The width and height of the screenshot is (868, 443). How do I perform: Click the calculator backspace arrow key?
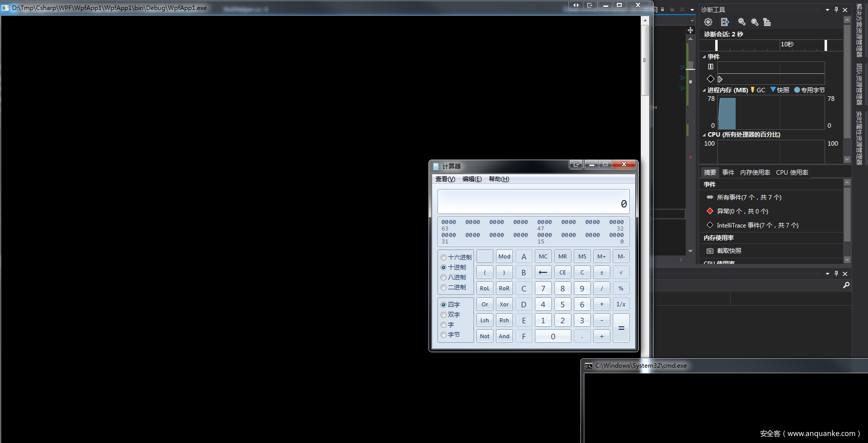point(543,272)
